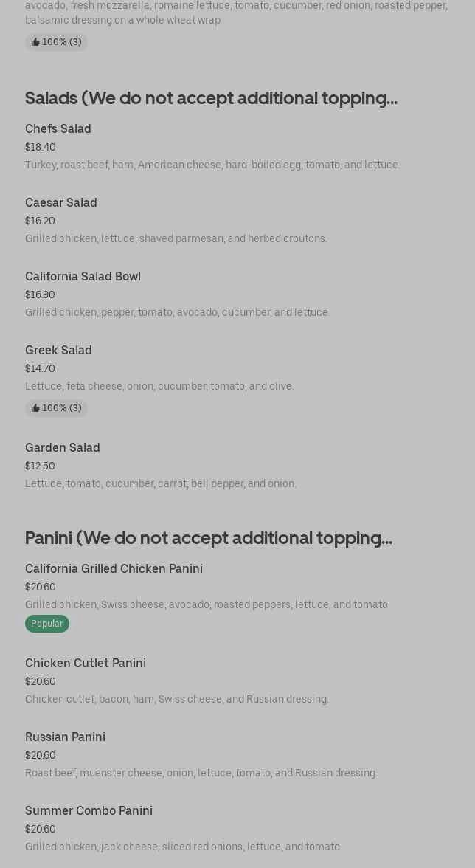Click the $12.50 Garden Salad price
Image resolution: width=475 pixels, height=868 pixels.
[40, 466]
